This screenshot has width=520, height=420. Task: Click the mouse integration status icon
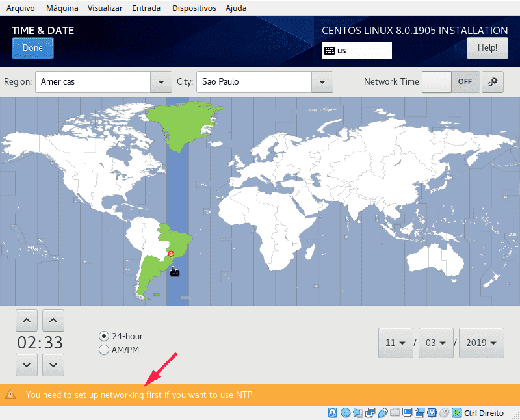pyautogui.click(x=444, y=413)
